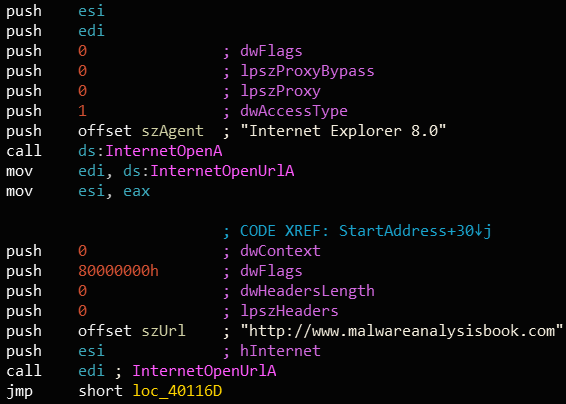Viewport: 566px width, 404px height.
Task: Select the dwAccessType comment
Action: 294,111
